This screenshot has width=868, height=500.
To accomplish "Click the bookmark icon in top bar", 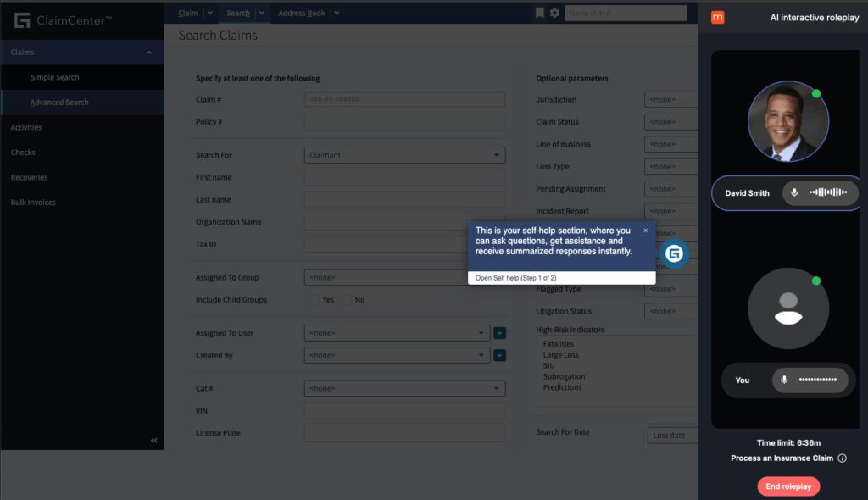I will tap(540, 13).
